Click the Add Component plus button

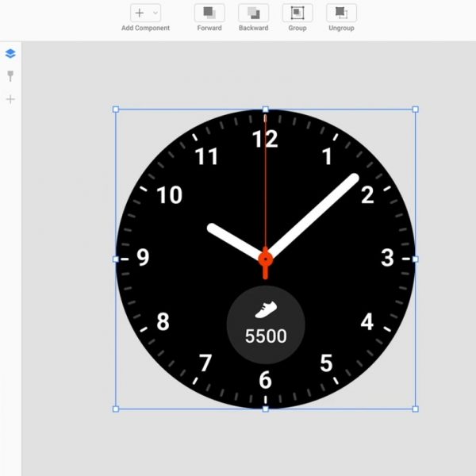click(x=140, y=13)
